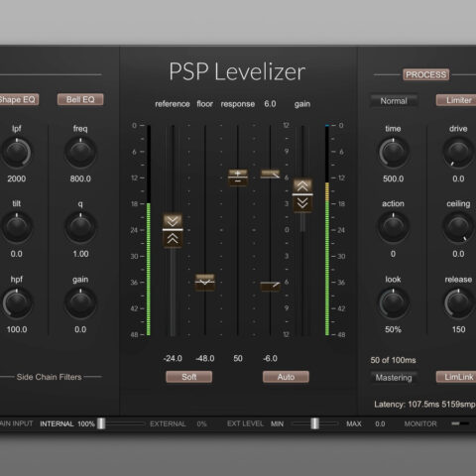Click the tilt knob
This screenshot has height=476, width=476.
(17, 227)
